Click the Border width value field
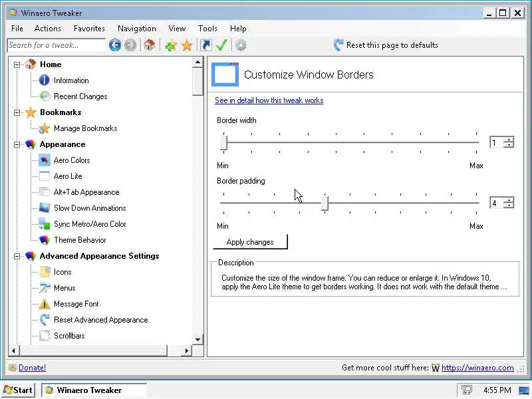Image resolution: width=532 pixels, height=399 pixels. point(497,142)
